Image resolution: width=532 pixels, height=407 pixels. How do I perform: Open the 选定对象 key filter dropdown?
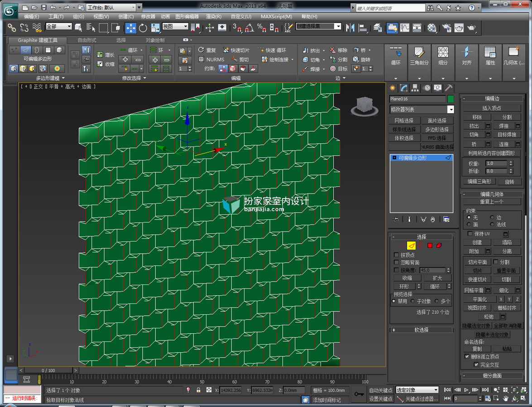pos(417,390)
